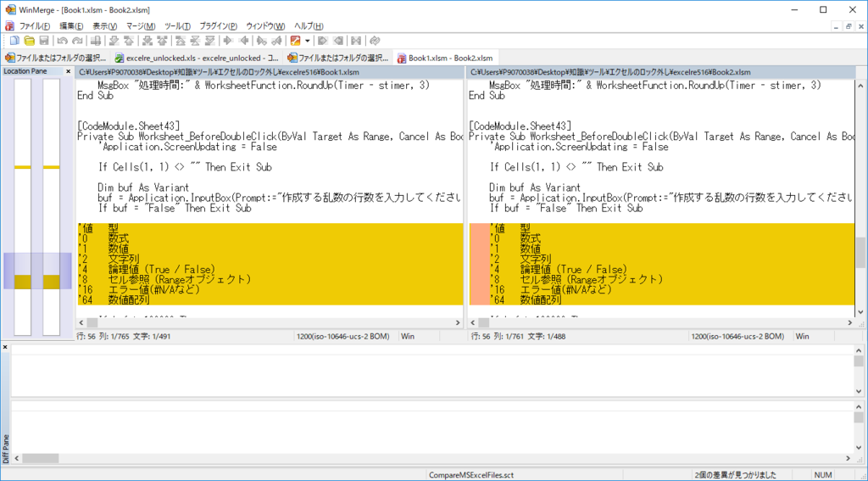Jump to the next difference

tap(114, 41)
